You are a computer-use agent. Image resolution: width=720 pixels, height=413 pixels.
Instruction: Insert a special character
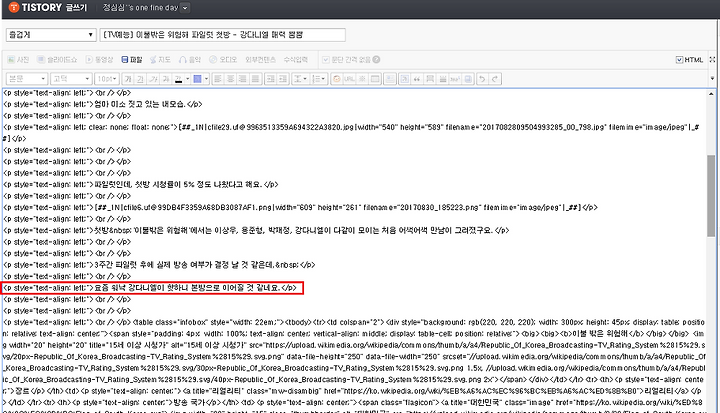click(362, 79)
